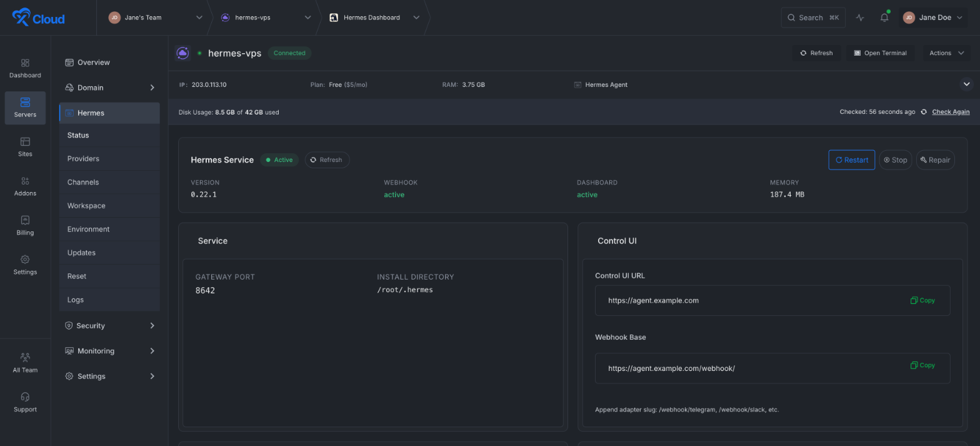This screenshot has width=980, height=446.
Task: Open the Reset submenu item
Action: [x=109, y=276]
